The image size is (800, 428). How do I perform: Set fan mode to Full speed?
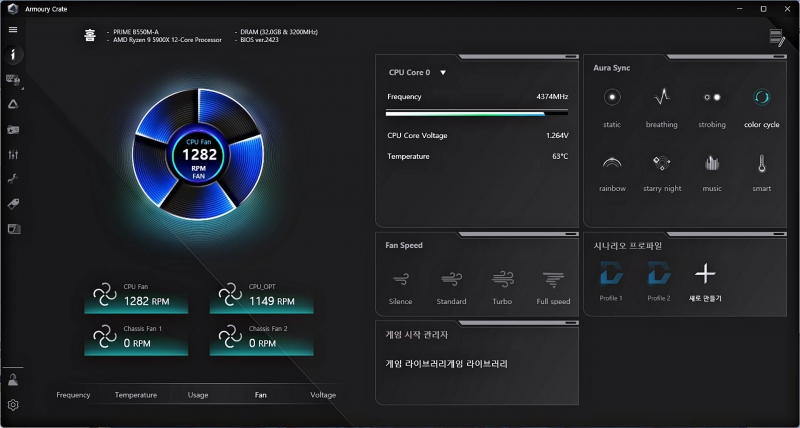tap(553, 280)
